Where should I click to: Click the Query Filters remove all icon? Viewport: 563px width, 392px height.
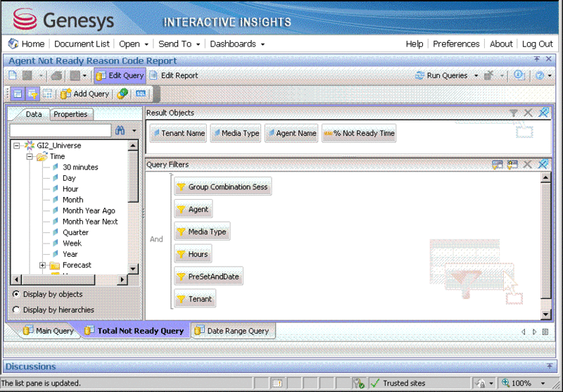[543, 165]
